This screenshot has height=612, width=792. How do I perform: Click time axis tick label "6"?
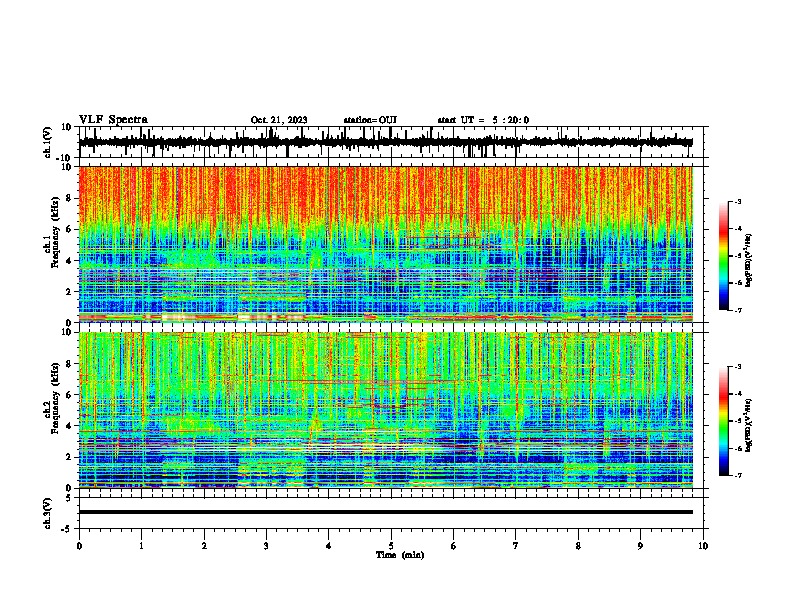pyautogui.click(x=454, y=546)
